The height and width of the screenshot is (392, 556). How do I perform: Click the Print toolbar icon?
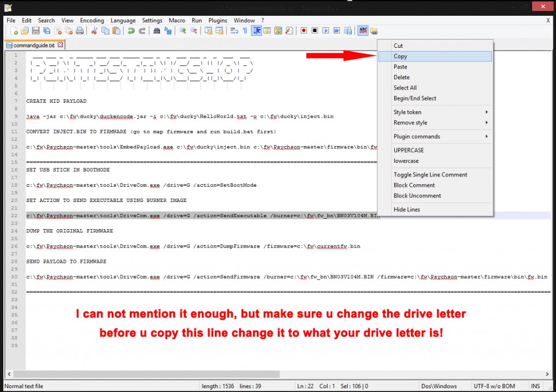[80, 31]
